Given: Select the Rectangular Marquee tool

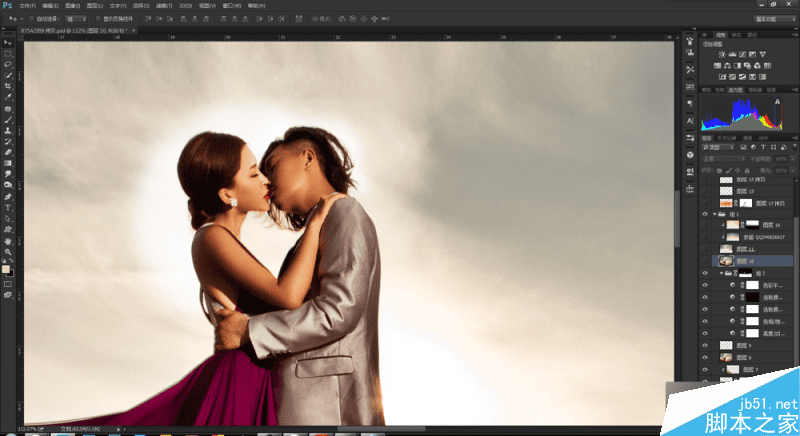Looking at the screenshot, I should click(8, 54).
